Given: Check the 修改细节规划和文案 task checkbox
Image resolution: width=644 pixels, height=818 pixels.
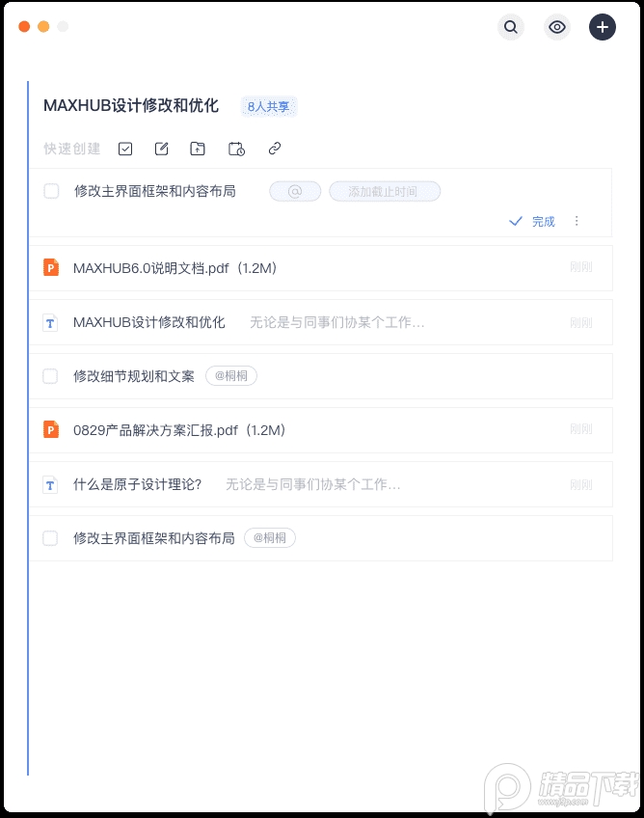Looking at the screenshot, I should 50,375.
